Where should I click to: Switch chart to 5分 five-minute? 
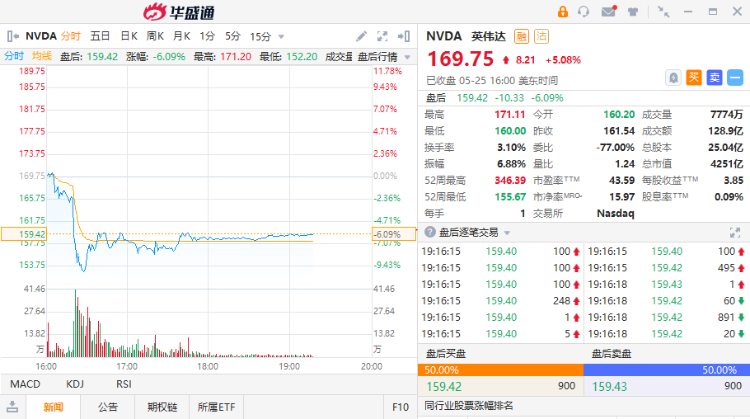[232, 36]
